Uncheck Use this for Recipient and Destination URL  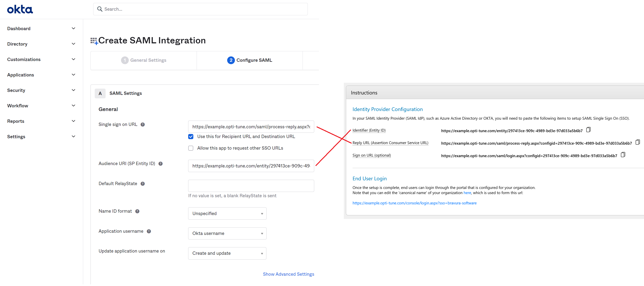191,137
